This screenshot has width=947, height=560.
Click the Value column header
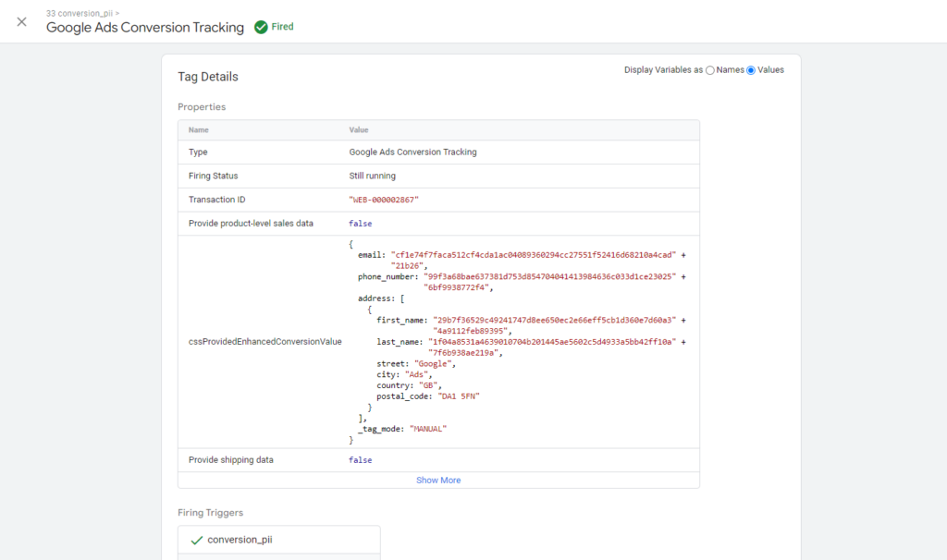coord(360,130)
